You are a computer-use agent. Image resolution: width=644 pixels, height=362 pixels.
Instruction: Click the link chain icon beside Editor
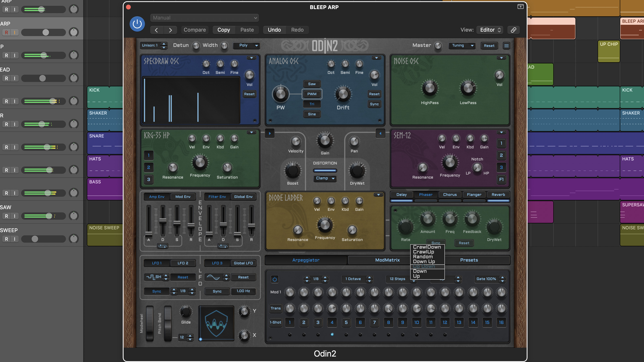(514, 30)
